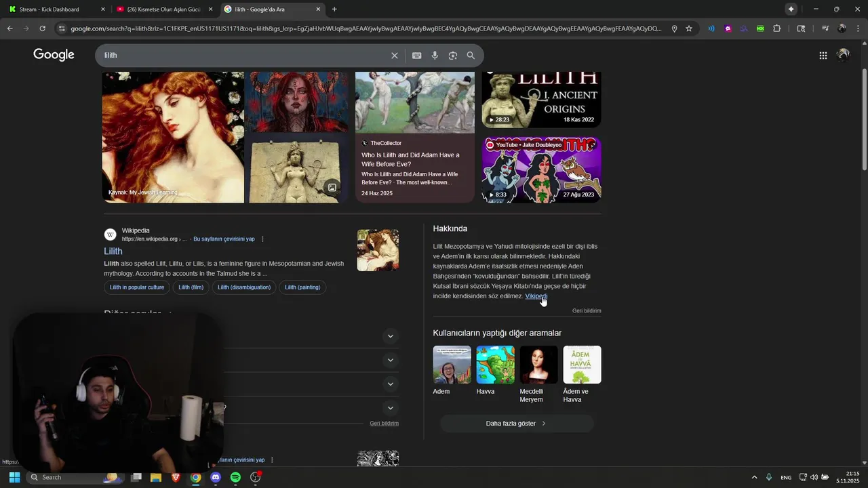Open the media controls playlist icon
The height and width of the screenshot is (488, 868).
click(825, 28)
